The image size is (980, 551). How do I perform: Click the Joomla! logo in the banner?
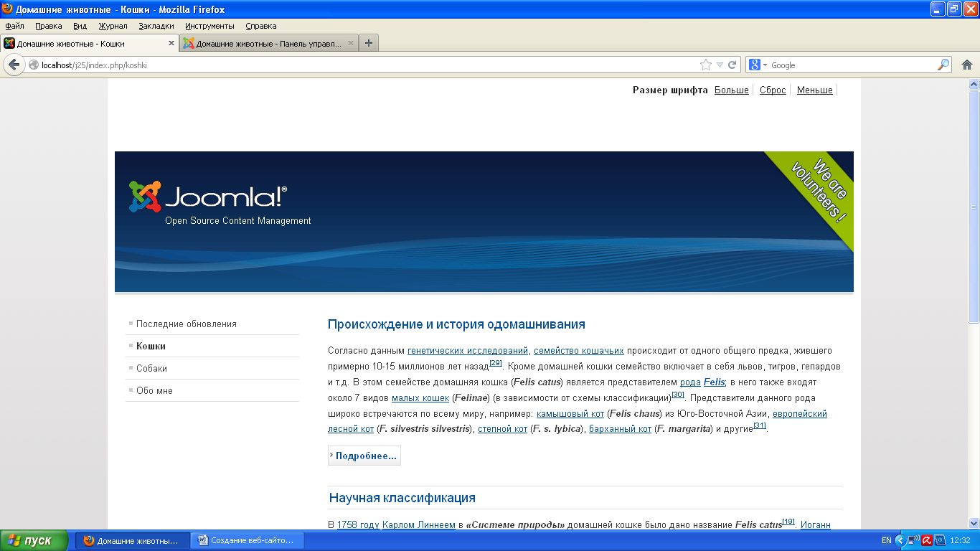pos(208,197)
